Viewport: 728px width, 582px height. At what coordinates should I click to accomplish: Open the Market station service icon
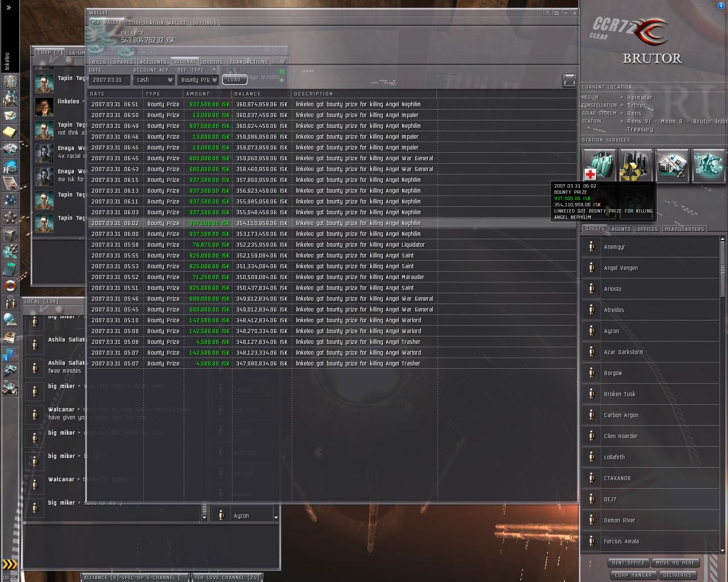coord(672,165)
